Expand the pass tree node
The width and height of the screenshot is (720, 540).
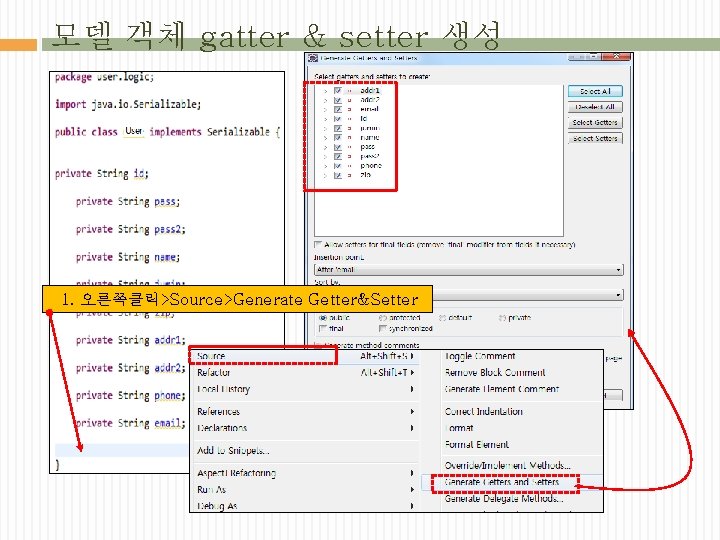tap(325, 147)
